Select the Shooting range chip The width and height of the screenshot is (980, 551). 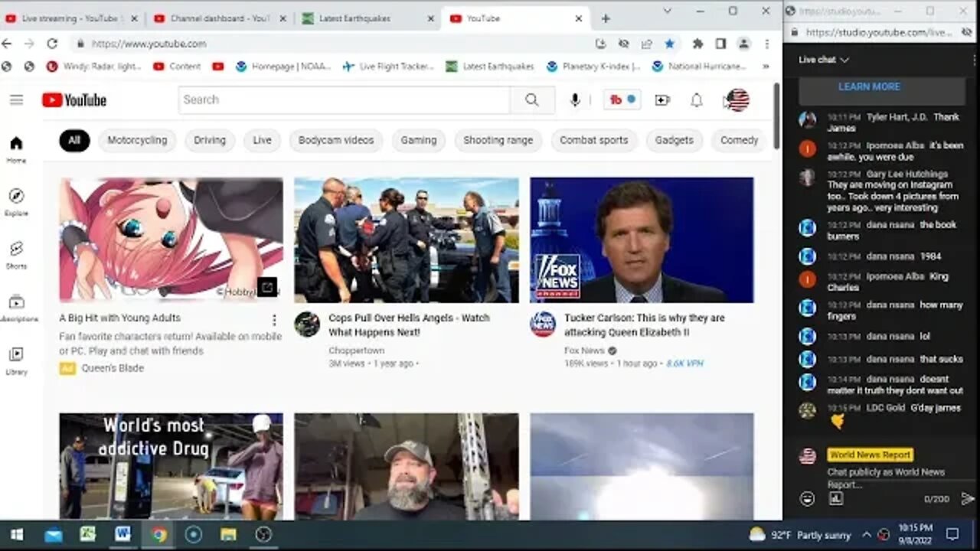(x=498, y=140)
